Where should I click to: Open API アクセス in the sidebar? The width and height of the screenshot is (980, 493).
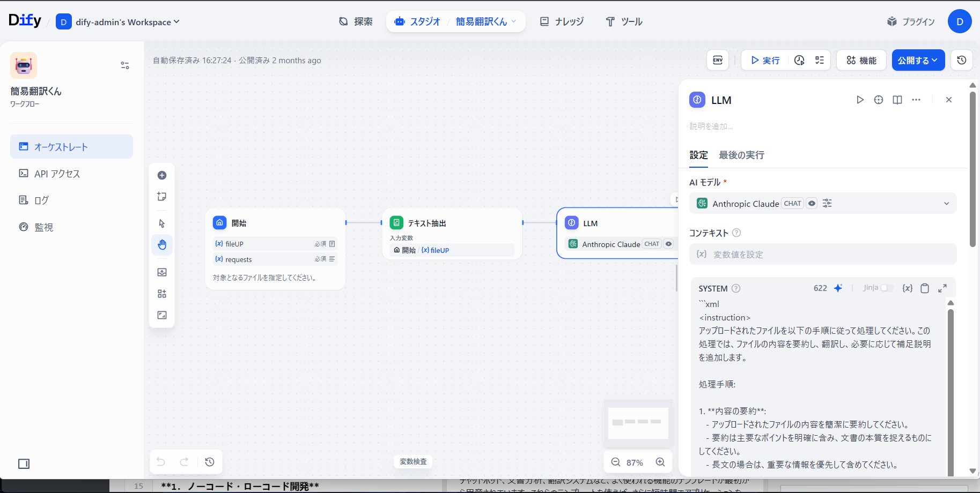coord(71,174)
